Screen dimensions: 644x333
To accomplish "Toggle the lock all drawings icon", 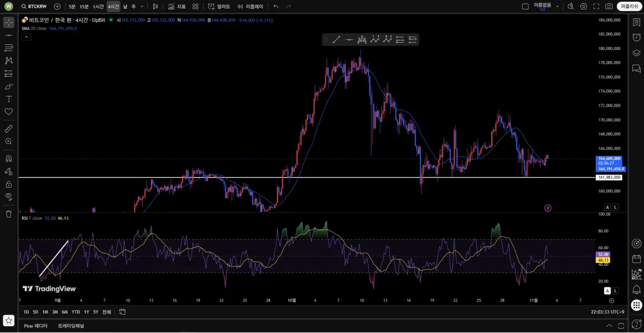I will (8, 184).
